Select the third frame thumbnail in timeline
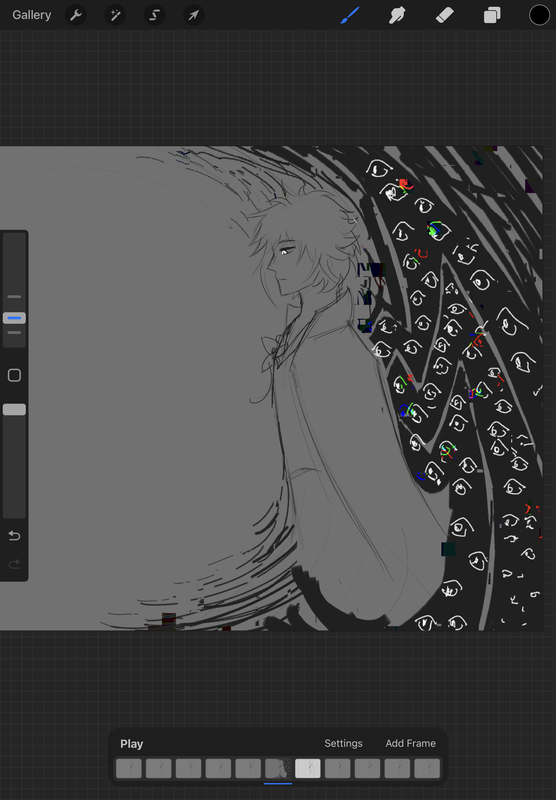Viewport: 556px width, 800px height. [x=188, y=768]
